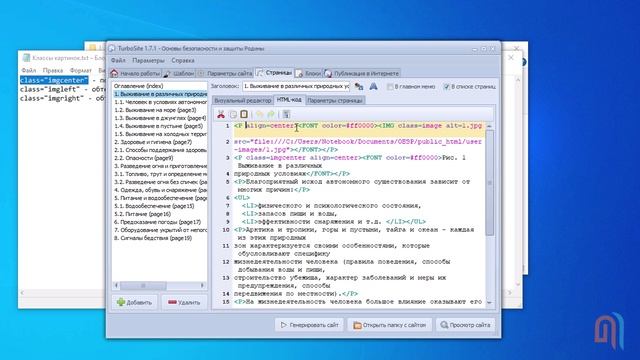Image resolution: width=640 pixels, height=360 pixels.
Task: Select 6. Предсказание погоды (page17)
Action: (160, 222)
